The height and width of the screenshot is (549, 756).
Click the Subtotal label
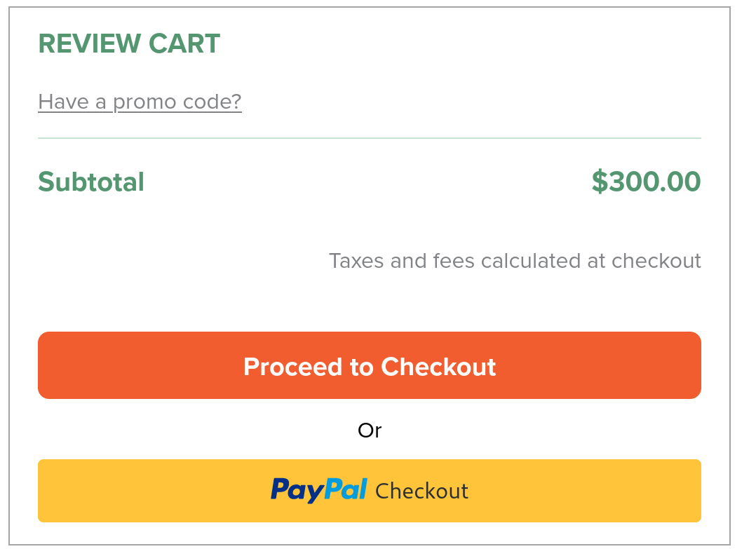click(x=91, y=182)
